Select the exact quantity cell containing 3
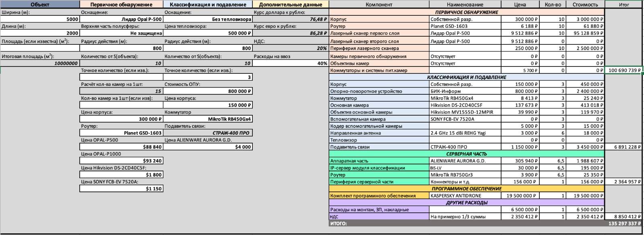The height and width of the screenshot is (235, 644). tap(208, 77)
